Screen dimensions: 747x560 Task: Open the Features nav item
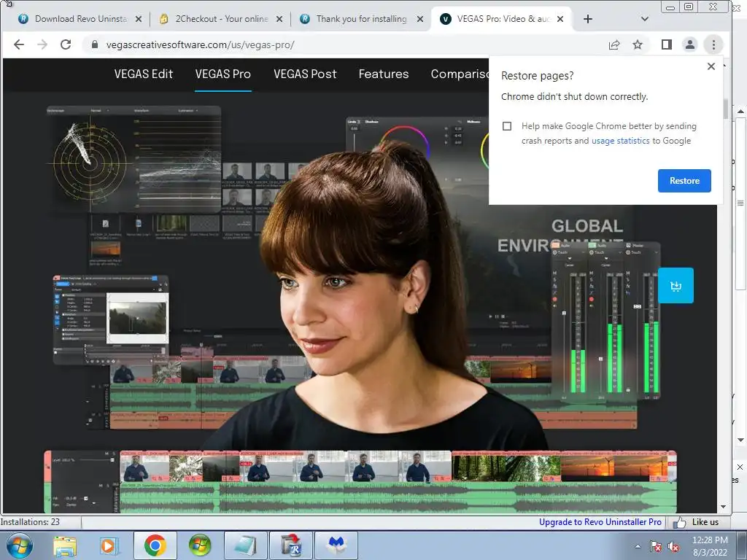click(x=384, y=74)
